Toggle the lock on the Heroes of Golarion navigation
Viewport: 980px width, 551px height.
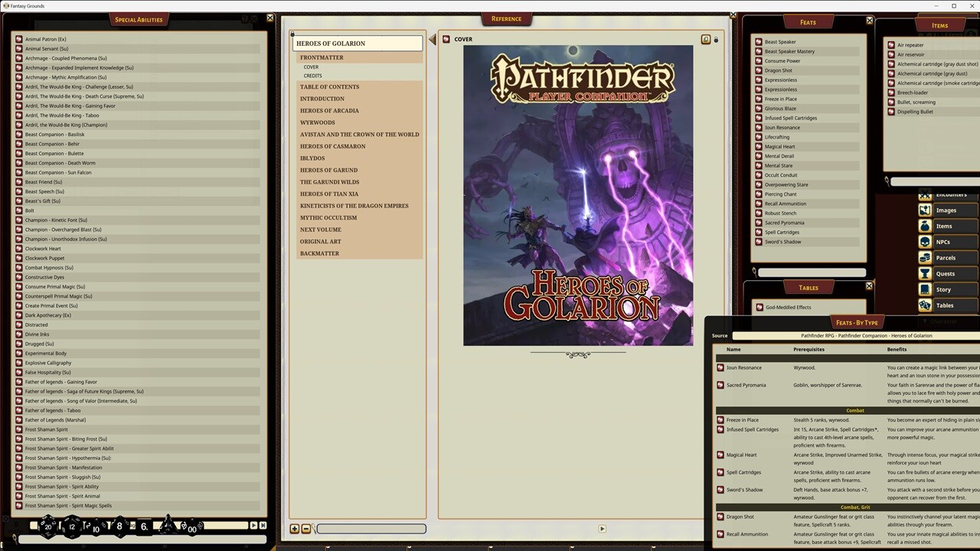click(292, 34)
